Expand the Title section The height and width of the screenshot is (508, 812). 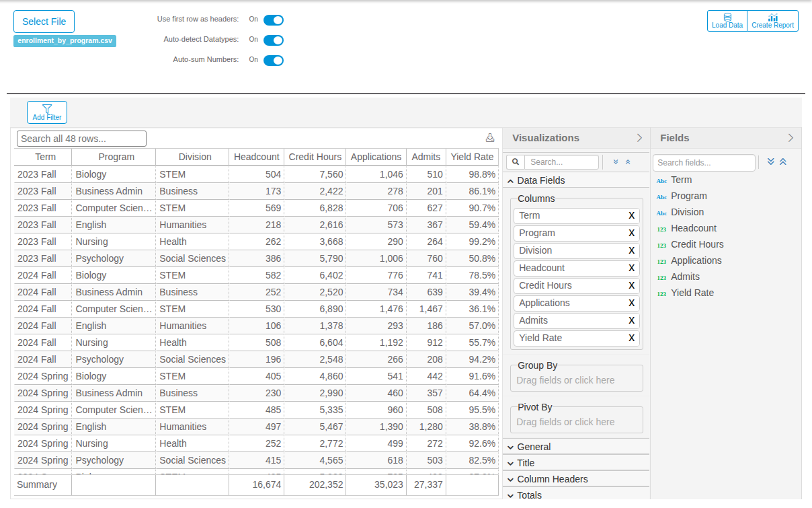[x=576, y=463]
